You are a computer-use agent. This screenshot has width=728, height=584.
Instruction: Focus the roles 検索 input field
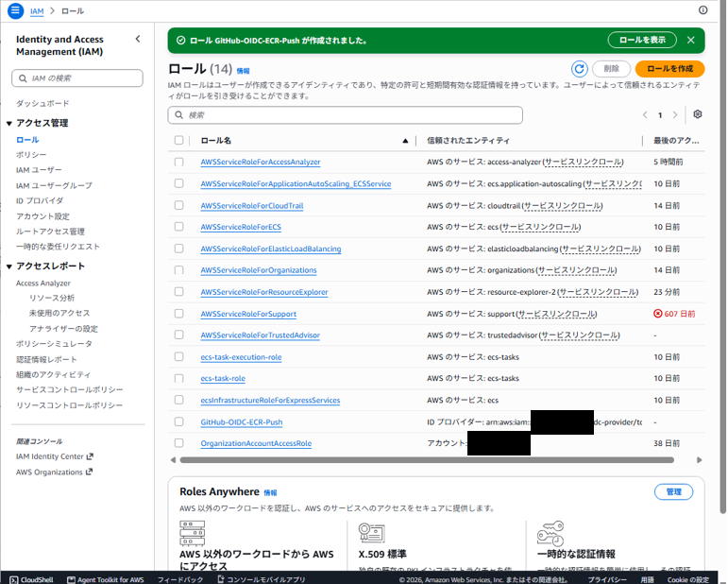pos(345,114)
